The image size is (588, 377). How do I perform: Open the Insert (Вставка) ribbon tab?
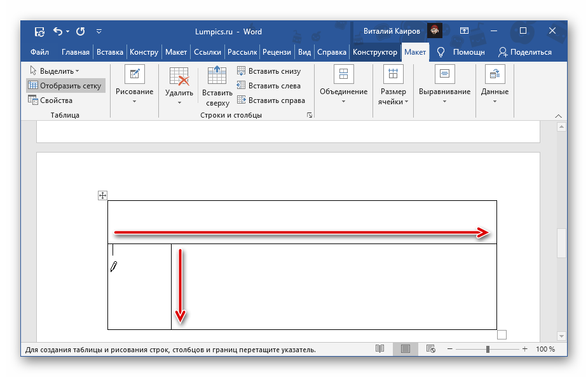[x=111, y=52]
